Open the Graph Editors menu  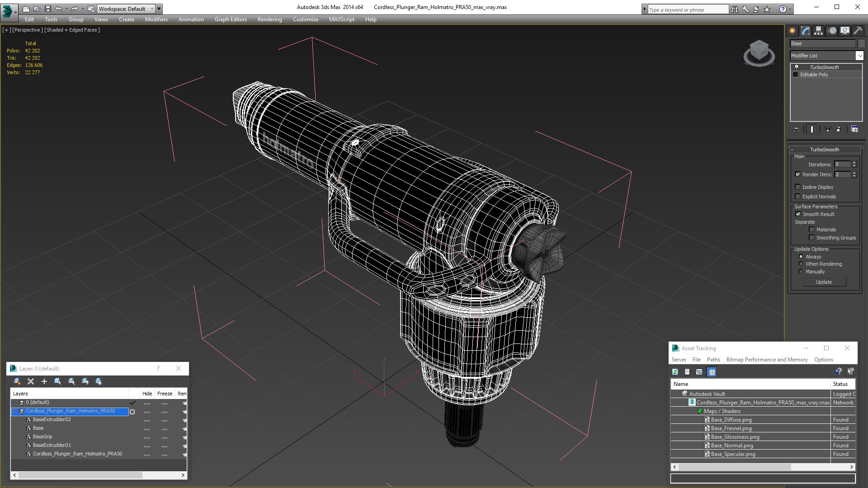(231, 19)
